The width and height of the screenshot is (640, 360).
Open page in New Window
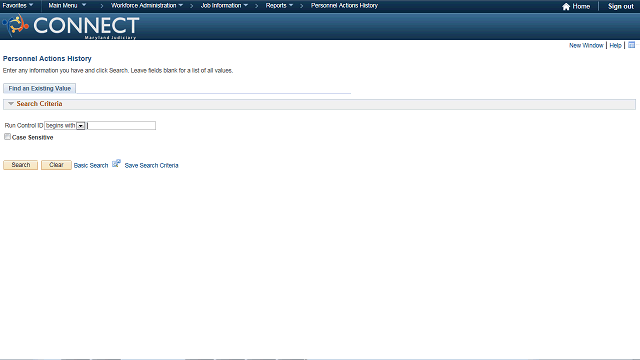pyautogui.click(x=586, y=45)
